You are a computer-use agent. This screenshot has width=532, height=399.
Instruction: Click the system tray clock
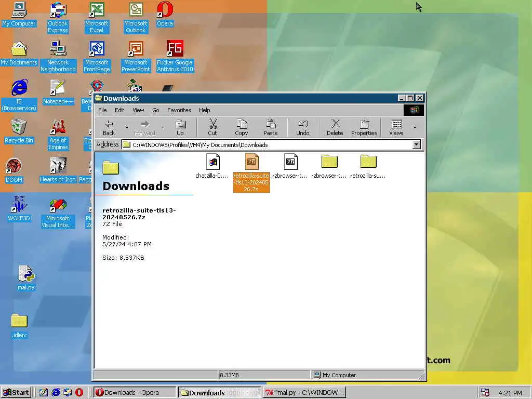510,393
